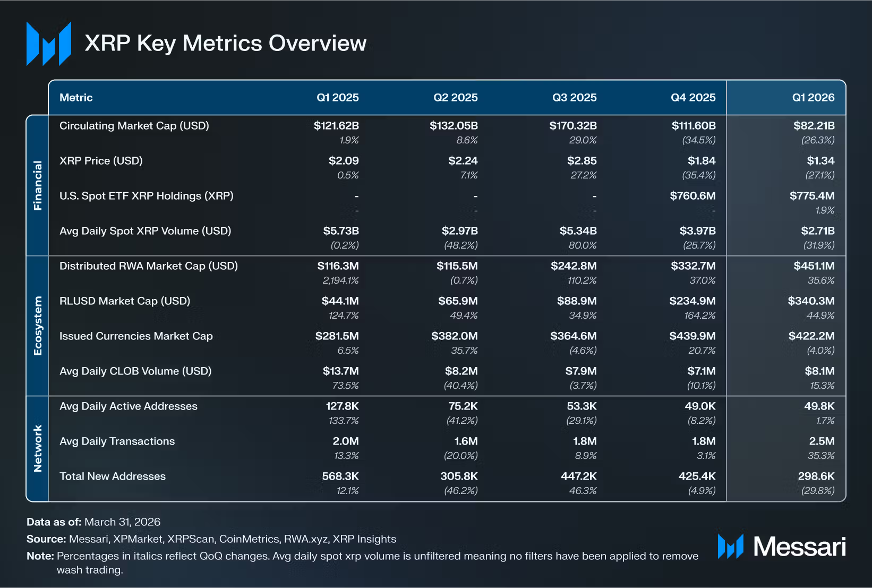872x588 pixels.
Task: Select the "XRP Key Metrics Overview" title
Action: (226, 44)
